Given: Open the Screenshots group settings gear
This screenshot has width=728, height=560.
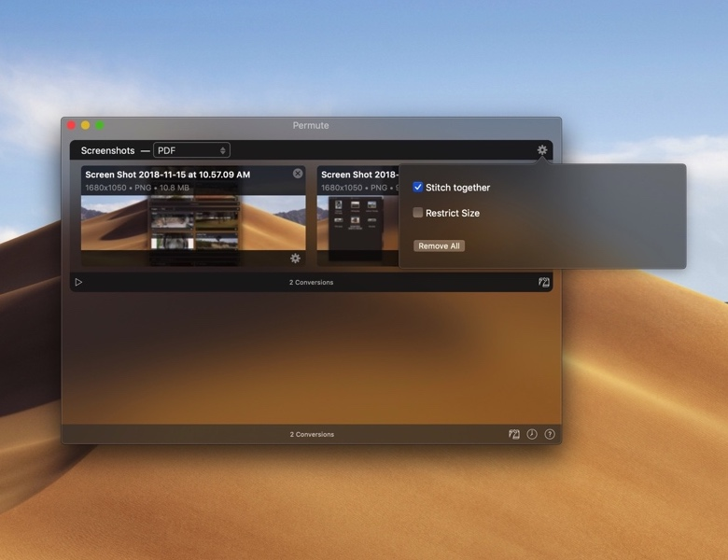Looking at the screenshot, I should [x=542, y=150].
